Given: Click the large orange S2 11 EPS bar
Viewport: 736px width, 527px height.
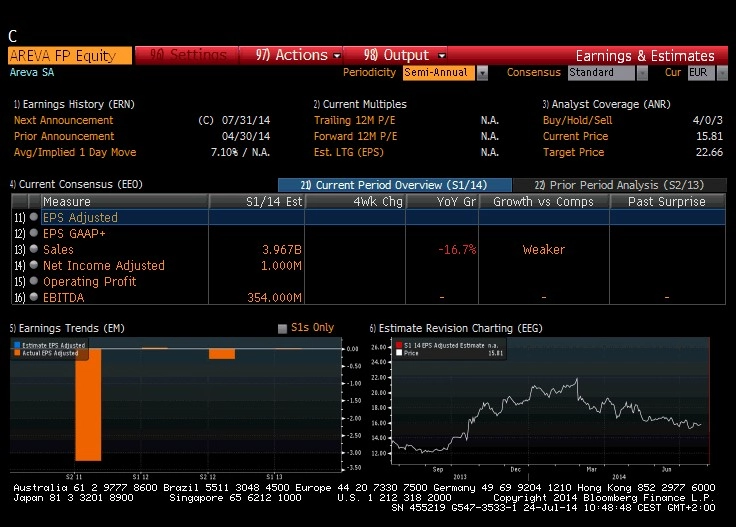Looking at the screenshot, I should 88,405.
